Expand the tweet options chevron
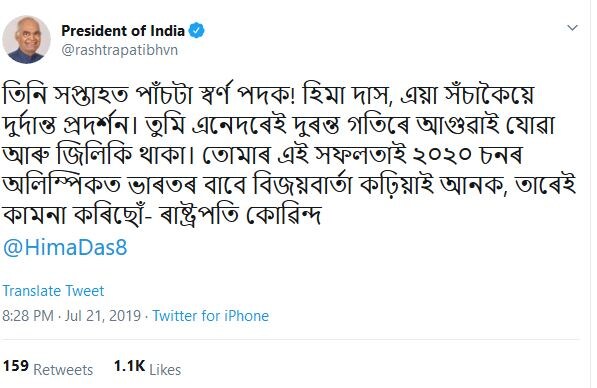 (572, 28)
